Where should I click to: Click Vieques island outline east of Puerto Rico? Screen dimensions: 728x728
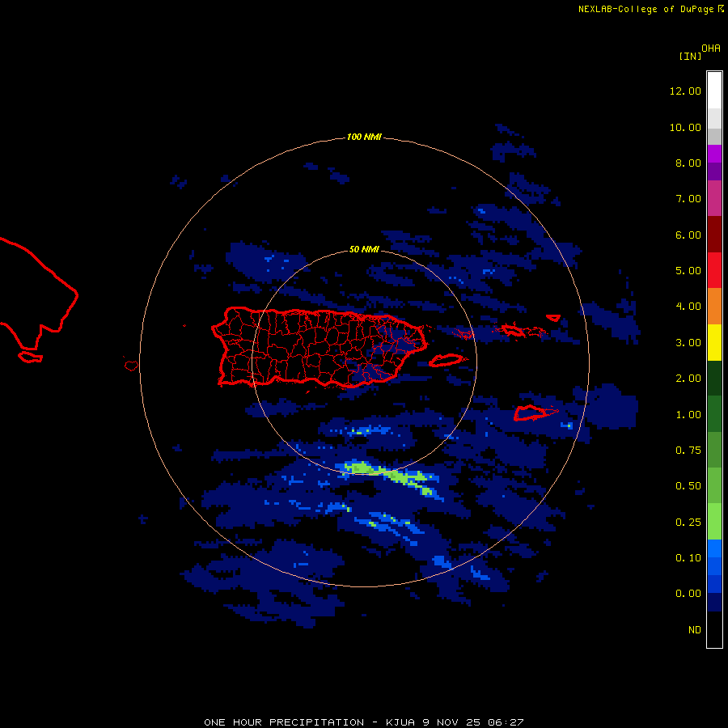pyautogui.click(x=446, y=360)
